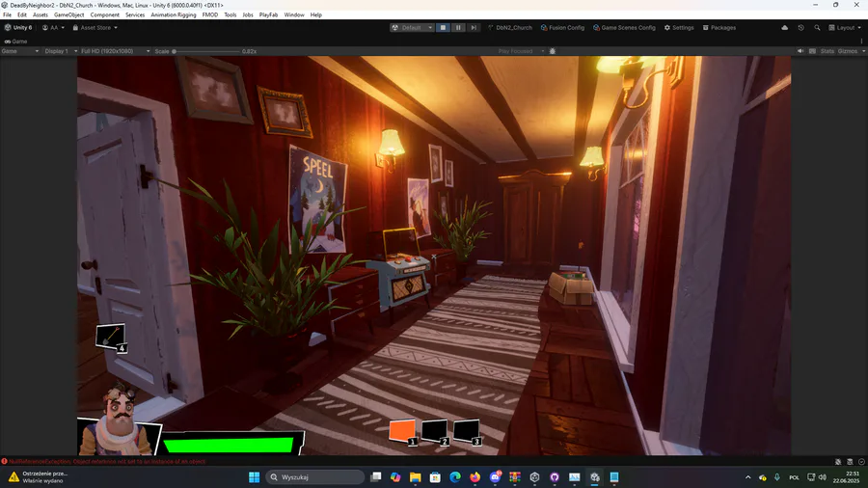Select inventory slot 2
Image resolution: width=868 pixels, height=488 pixels.
(x=435, y=431)
